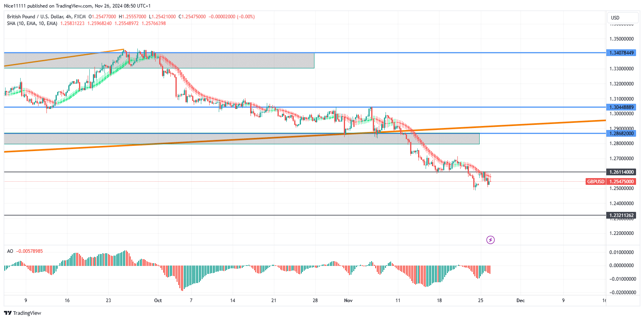
Task: Click the GBPUSD red symbol tag
Action: pos(596,182)
